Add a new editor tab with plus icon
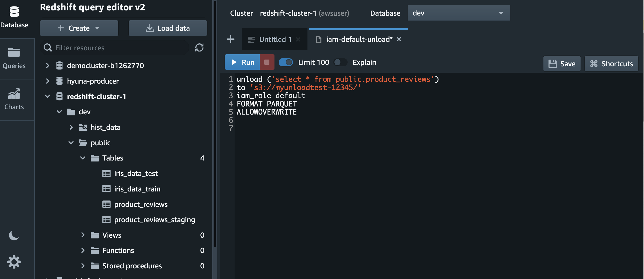This screenshot has height=279, width=644. coord(230,39)
